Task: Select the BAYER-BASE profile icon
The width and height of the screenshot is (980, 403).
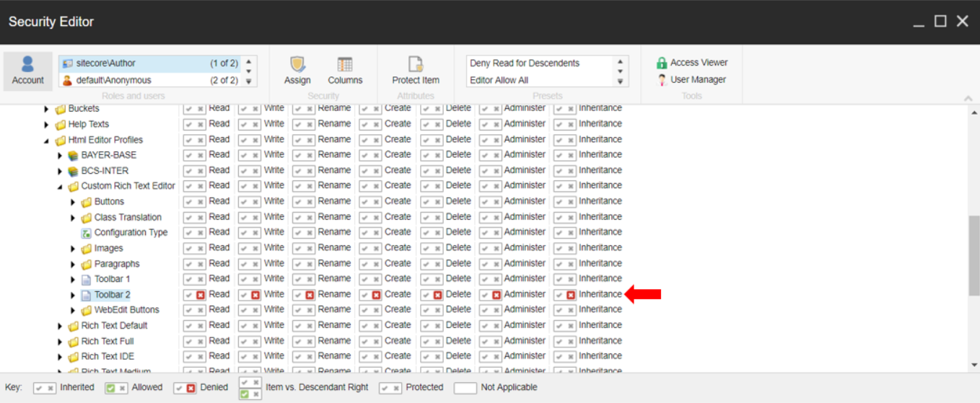Action: pos(73,155)
